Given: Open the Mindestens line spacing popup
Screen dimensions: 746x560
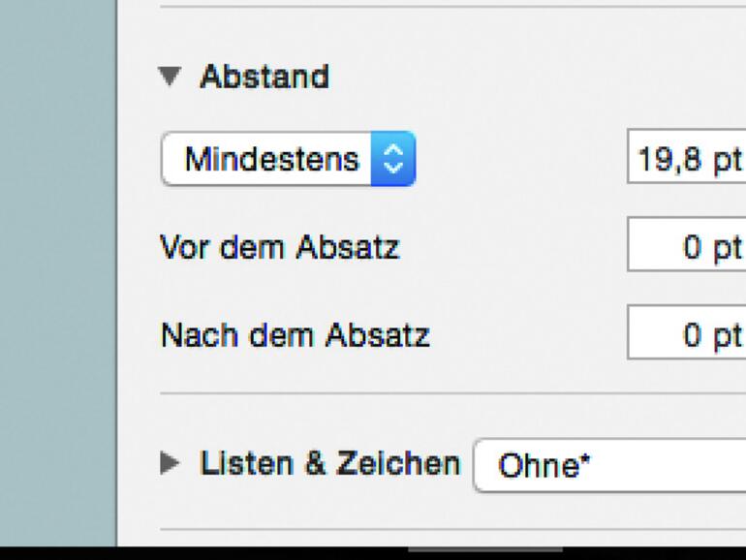Looking at the screenshot, I should pyautogui.click(x=287, y=159).
